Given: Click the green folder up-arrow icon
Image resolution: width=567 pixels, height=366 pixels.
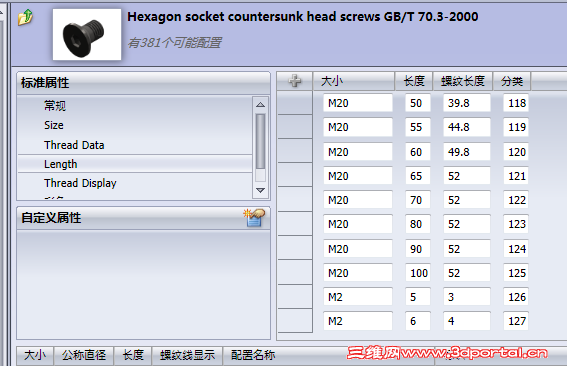Looking at the screenshot, I should coord(25,17).
